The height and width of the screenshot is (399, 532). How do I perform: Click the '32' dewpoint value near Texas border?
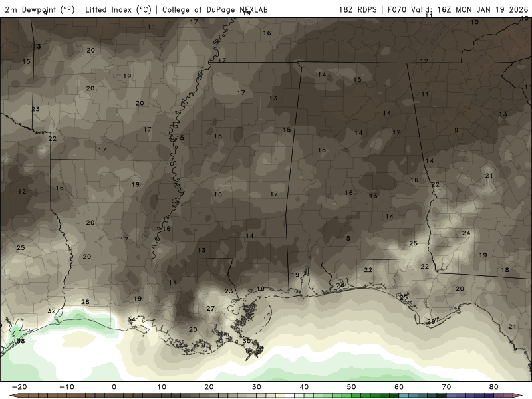(51, 311)
